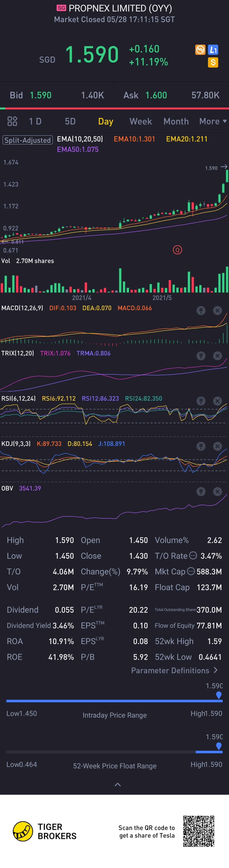Tap the Intraday Price Range marker
The width and height of the screenshot is (229, 868).
click(x=219, y=695)
